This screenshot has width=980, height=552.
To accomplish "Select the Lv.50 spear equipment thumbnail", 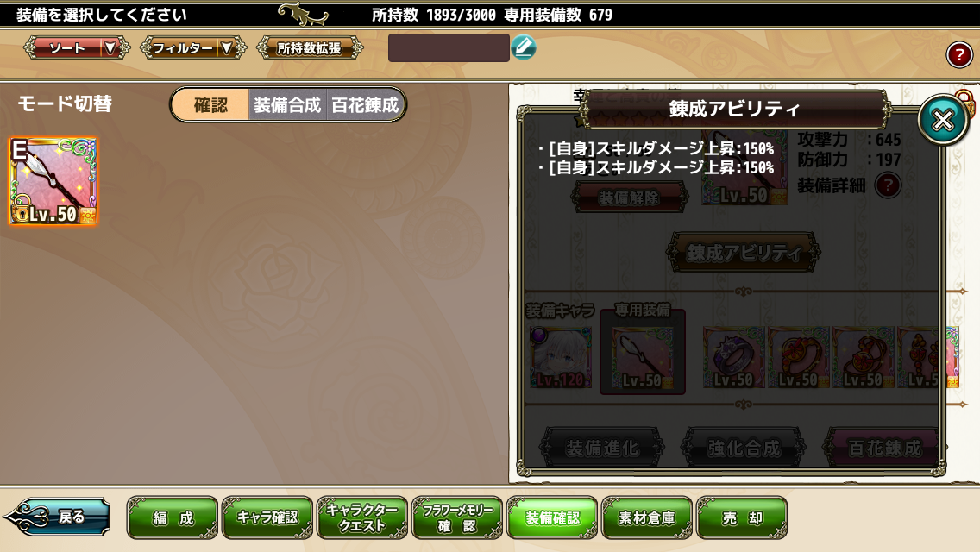I will (x=53, y=181).
